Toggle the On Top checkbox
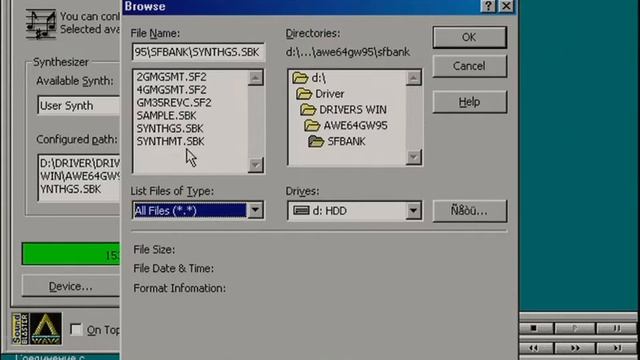 click(x=76, y=329)
